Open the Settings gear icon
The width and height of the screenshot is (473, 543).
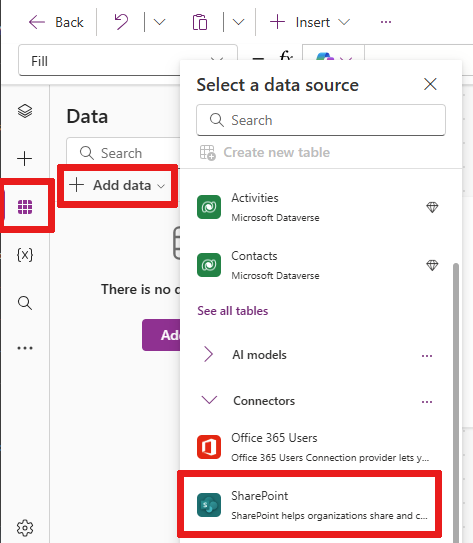click(25, 528)
